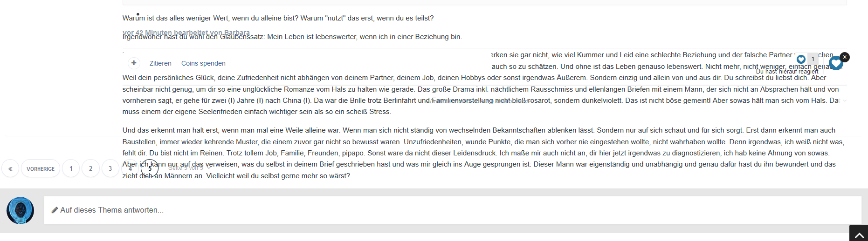Select page 3 in pagination
This screenshot has height=241, width=868.
click(x=110, y=168)
